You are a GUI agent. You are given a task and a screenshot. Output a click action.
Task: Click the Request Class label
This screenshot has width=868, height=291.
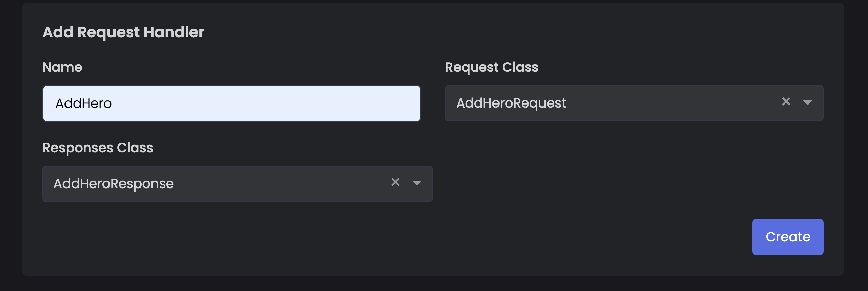pyautogui.click(x=492, y=68)
